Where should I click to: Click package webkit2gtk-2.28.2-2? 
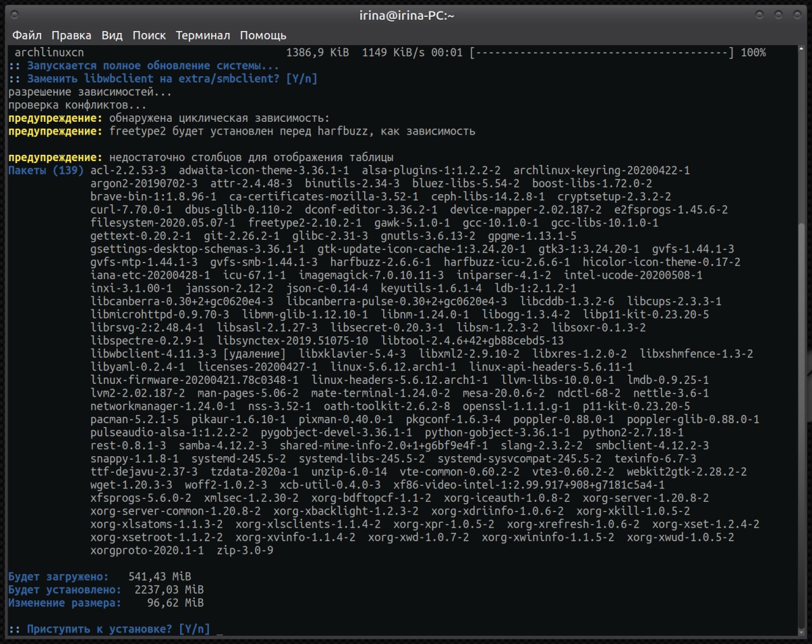[687, 472]
